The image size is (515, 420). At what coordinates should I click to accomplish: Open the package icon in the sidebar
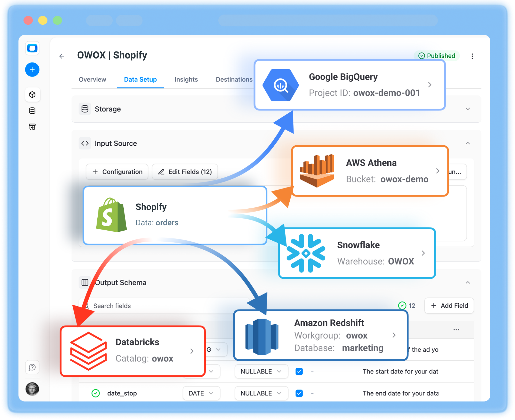[32, 95]
